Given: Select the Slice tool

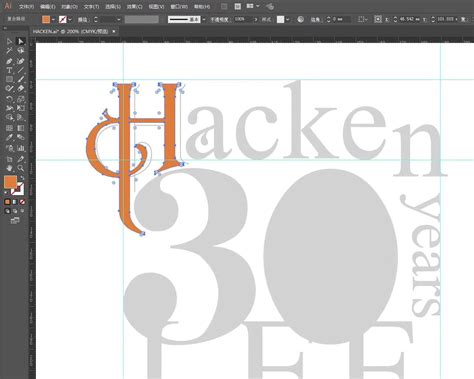Looking at the screenshot, I should coord(21,159).
